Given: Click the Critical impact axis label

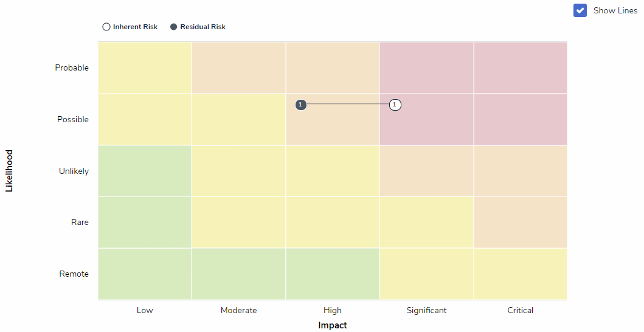Looking at the screenshot, I should coord(520,310).
